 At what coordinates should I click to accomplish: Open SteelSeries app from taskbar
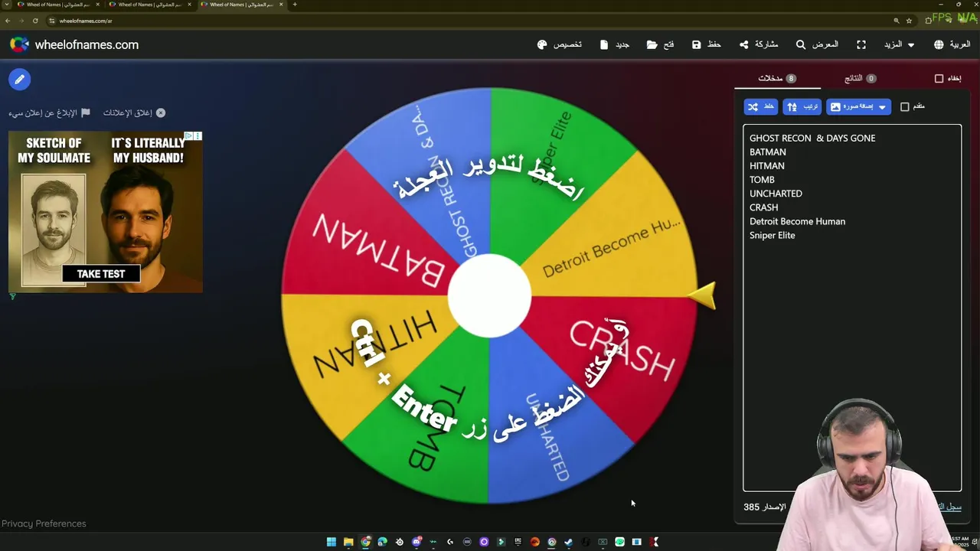point(400,542)
